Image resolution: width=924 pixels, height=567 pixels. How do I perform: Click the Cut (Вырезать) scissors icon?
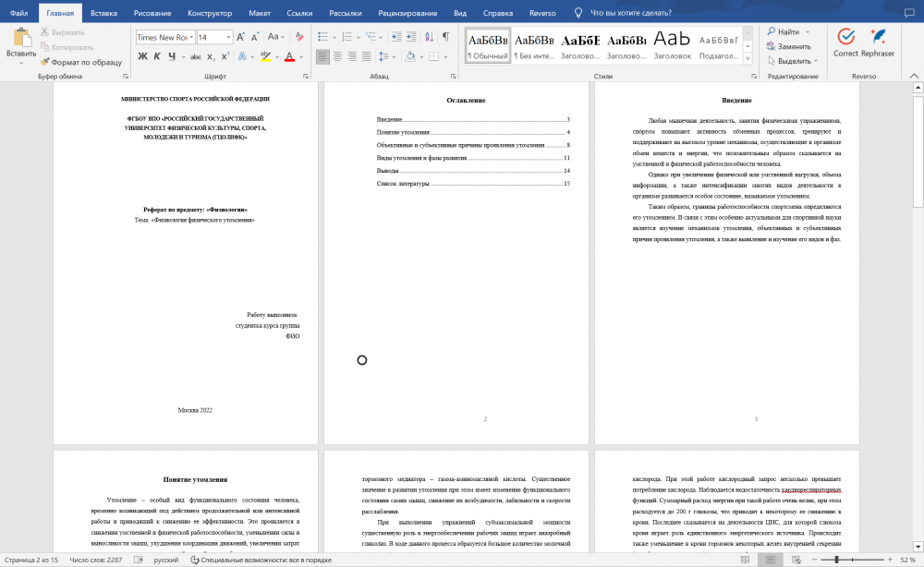44,31
